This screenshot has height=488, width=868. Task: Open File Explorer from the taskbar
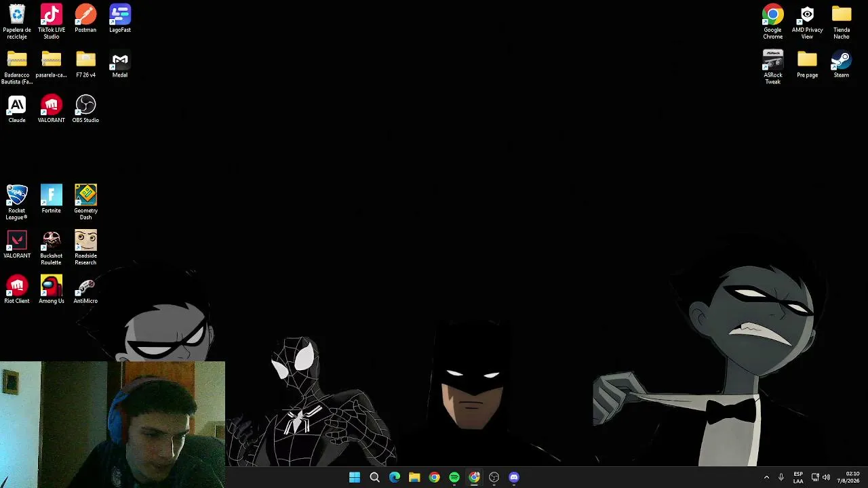pos(414,478)
